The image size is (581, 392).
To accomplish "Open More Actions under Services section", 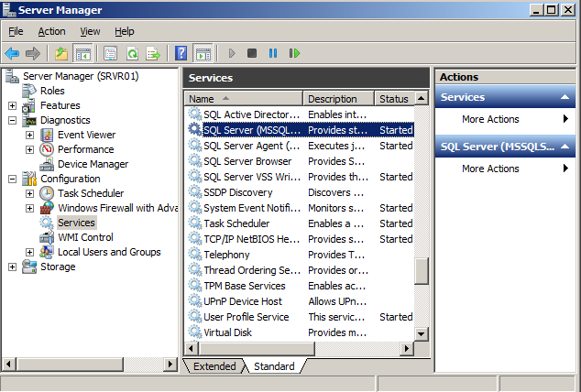I will tap(506, 119).
